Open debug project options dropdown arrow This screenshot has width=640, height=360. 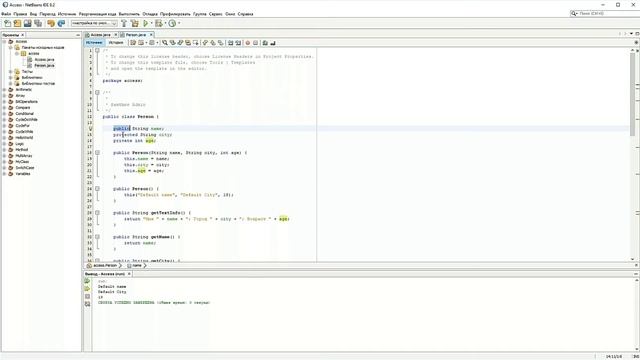click(165, 23)
